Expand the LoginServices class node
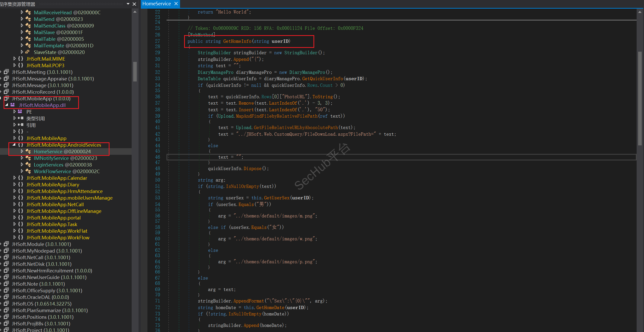The height and width of the screenshot is (332, 644). point(22,164)
